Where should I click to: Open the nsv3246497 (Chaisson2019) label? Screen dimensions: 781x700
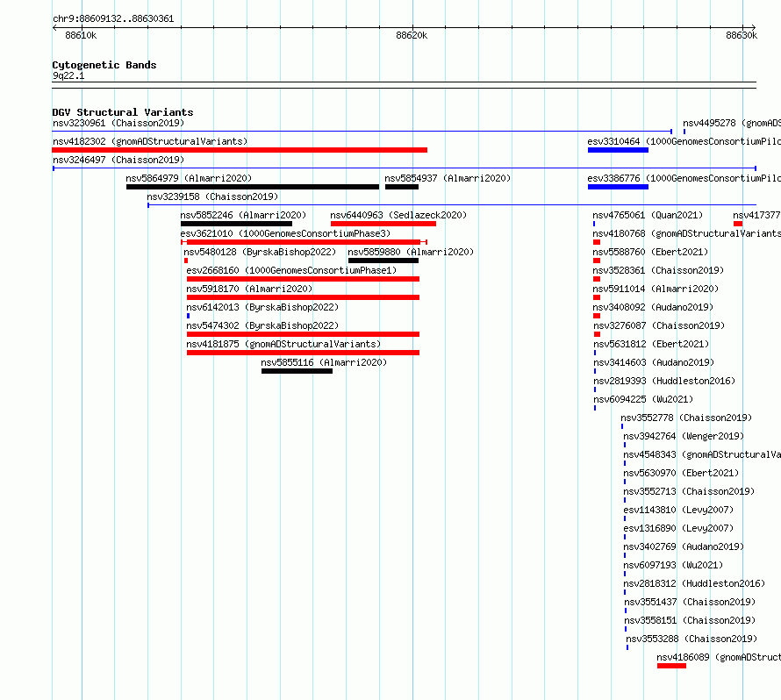pyautogui.click(x=118, y=160)
